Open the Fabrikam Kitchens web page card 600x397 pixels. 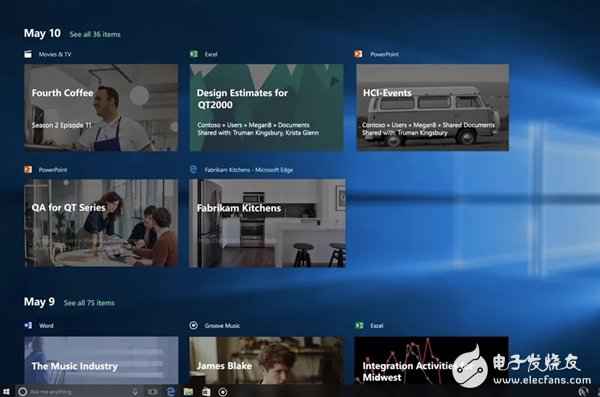[x=267, y=223]
